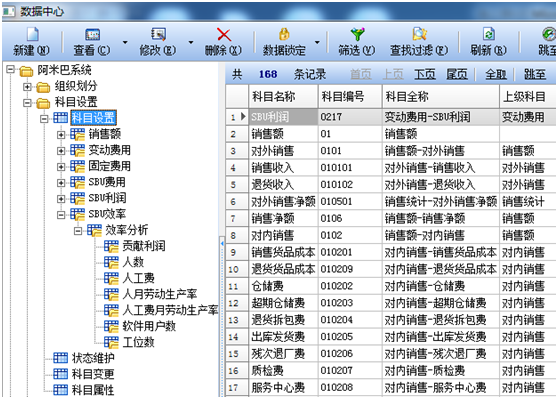Click cell 销售统计-对外销售净额
Image resolution: width=558 pixels, height=399 pixels.
(441, 201)
